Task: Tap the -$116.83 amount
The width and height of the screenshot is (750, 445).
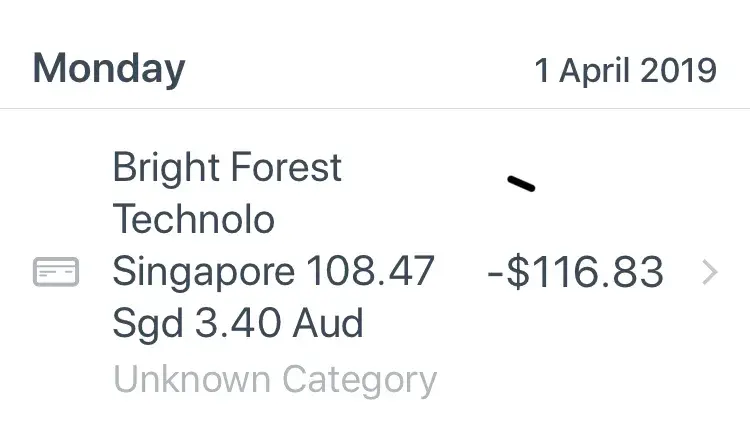Action: coord(575,272)
